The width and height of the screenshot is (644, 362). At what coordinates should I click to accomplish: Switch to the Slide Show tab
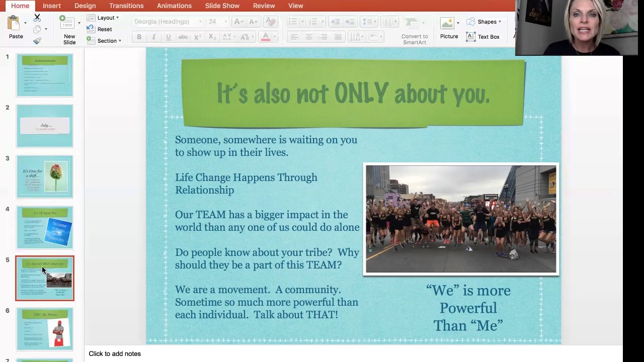click(x=222, y=6)
